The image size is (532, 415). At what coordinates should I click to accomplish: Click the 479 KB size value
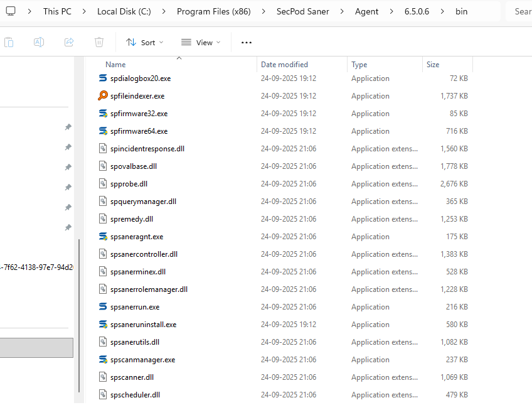[x=457, y=395]
